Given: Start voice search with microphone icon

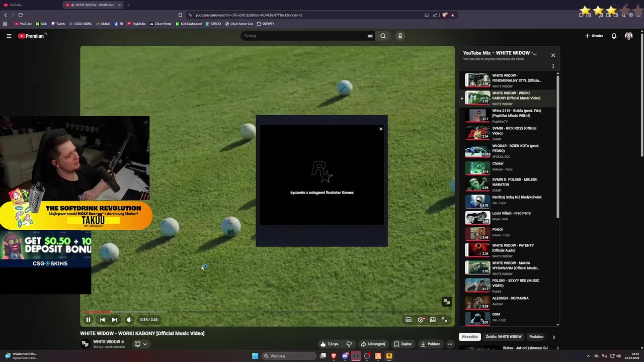Looking at the screenshot, I should 400,36.
